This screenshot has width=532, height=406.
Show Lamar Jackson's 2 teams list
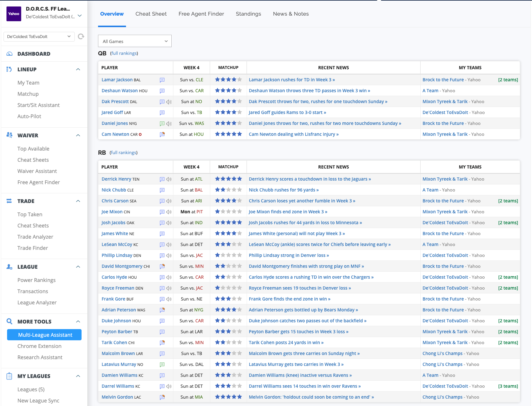[508, 80]
